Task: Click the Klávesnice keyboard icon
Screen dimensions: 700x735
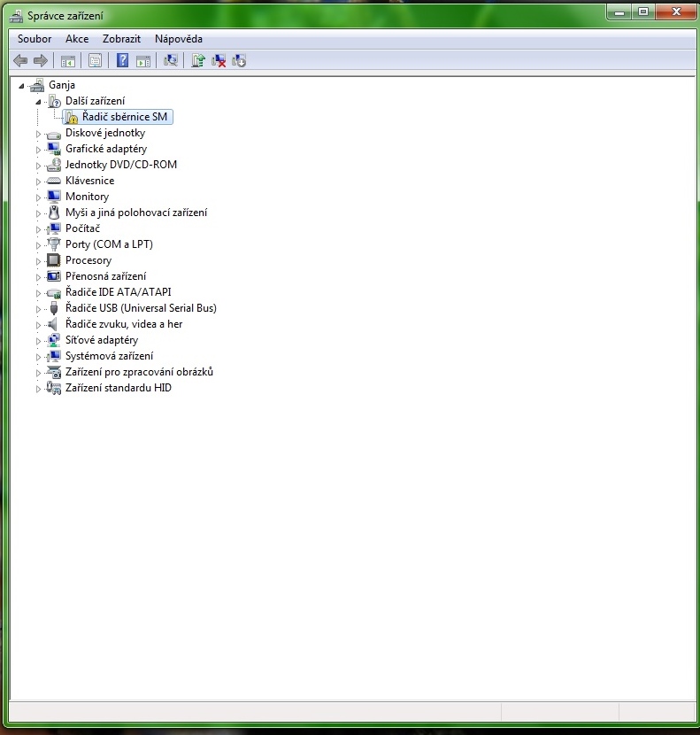Action: click(54, 181)
